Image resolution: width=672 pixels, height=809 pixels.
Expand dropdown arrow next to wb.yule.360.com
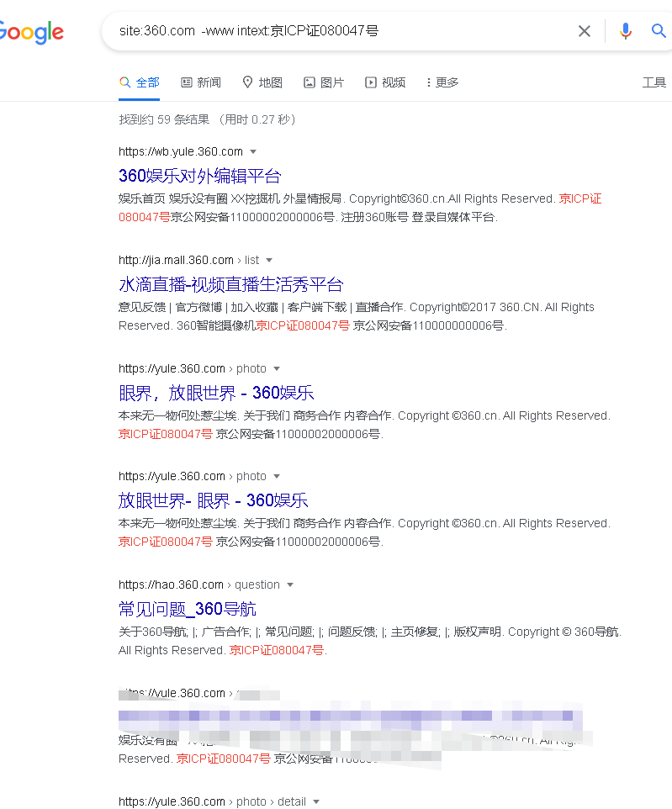click(253, 151)
